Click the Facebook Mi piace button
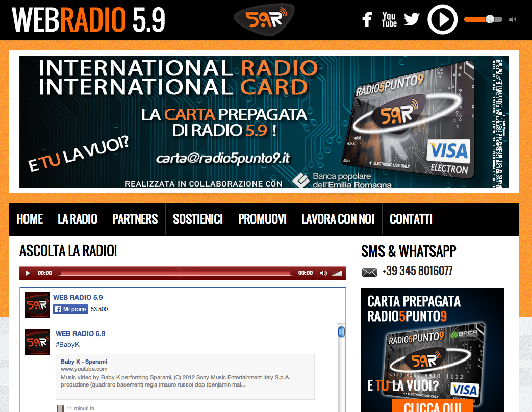Screen dimensions: 532x412 [x=70, y=309]
